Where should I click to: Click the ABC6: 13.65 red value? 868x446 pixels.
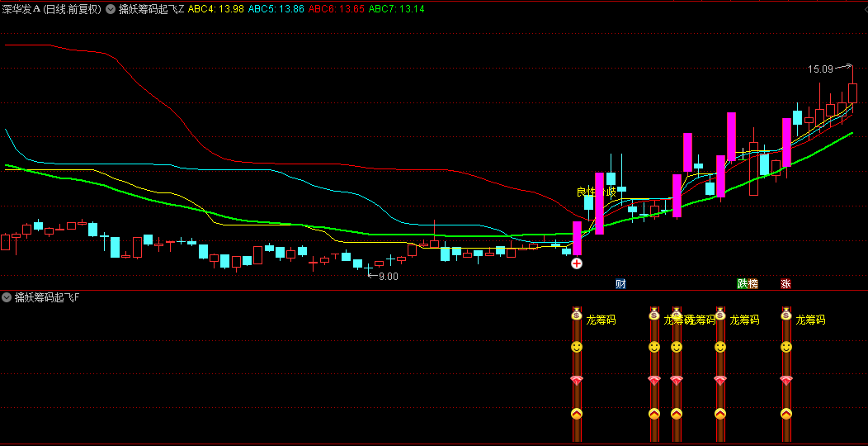click(336, 9)
